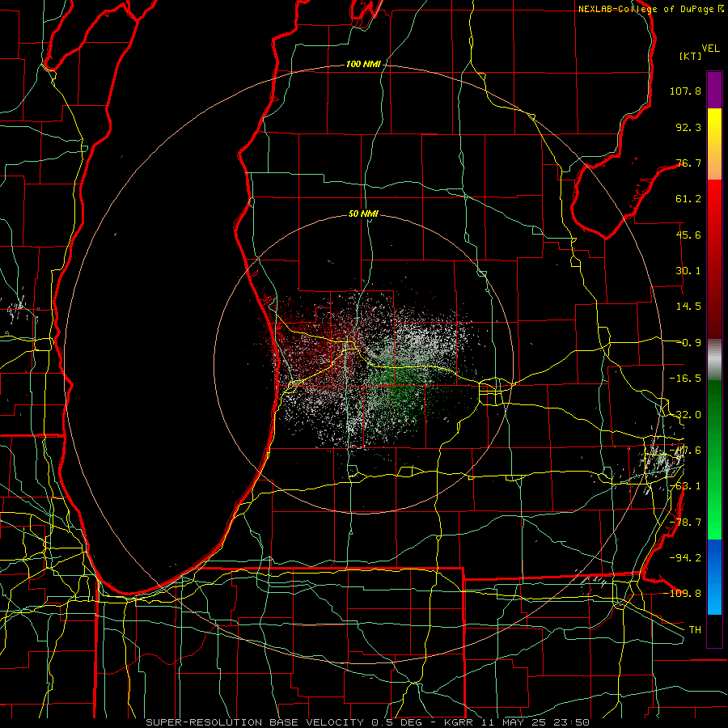Click the 92.3 legend value
This screenshot has width=728, height=728.
tap(688, 127)
